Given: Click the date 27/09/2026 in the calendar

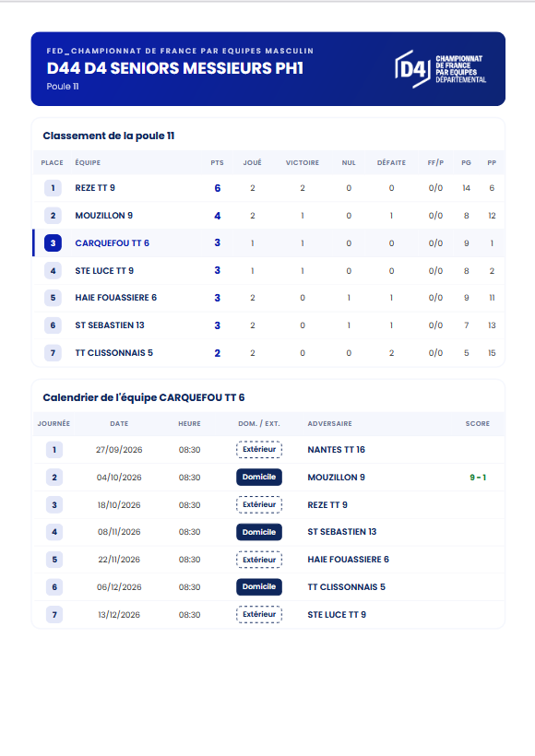Looking at the screenshot, I should point(119,450).
